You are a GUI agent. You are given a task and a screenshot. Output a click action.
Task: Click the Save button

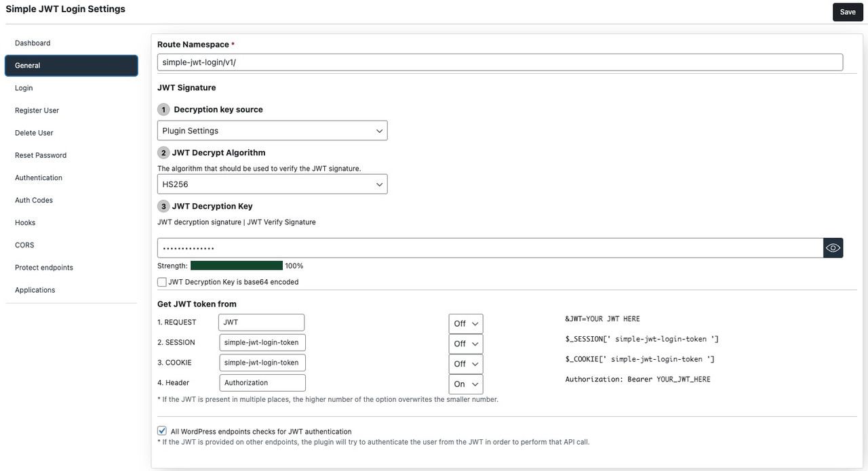click(848, 12)
